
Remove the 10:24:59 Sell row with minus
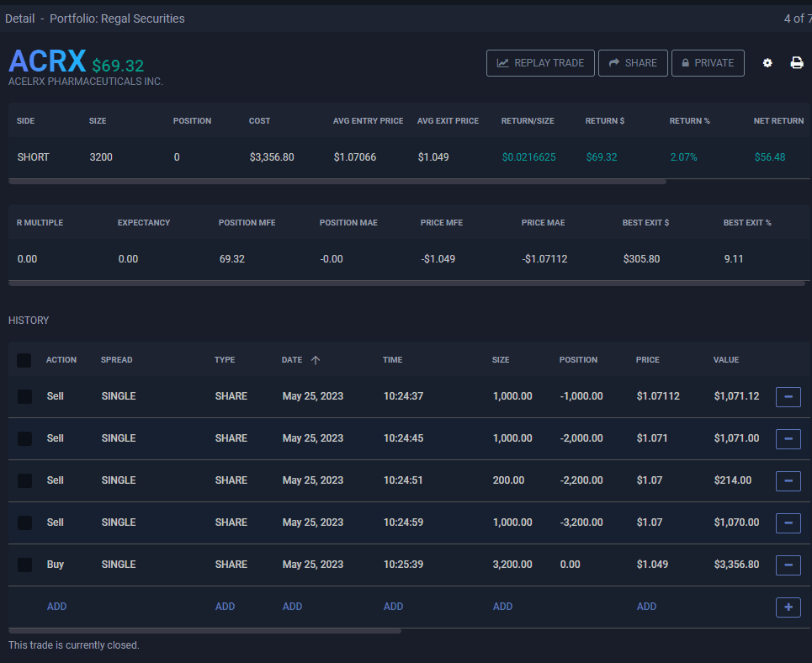788,522
